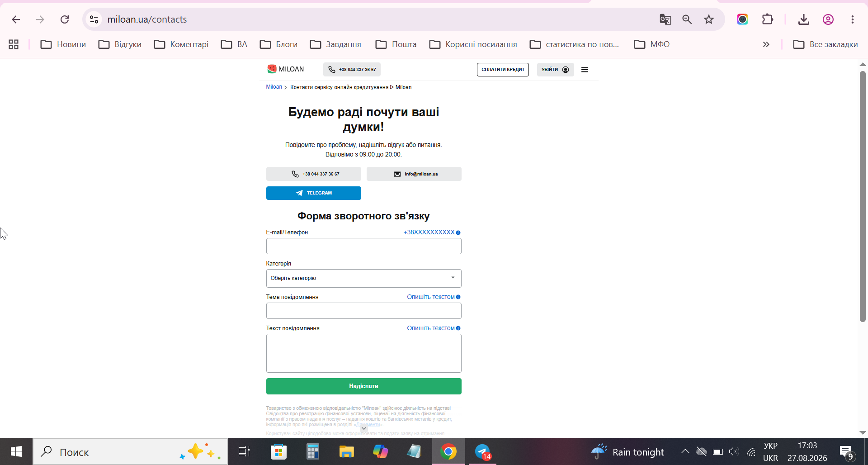Show hidden system tray icons
Viewport: 868px width, 465px height.
685,451
